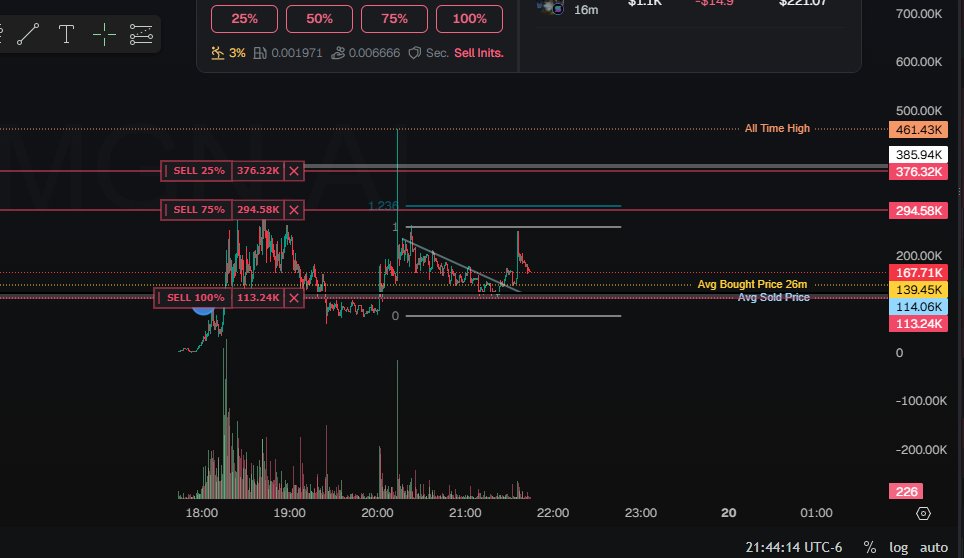
Task: Click the All Time High label
Action: [777, 128]
